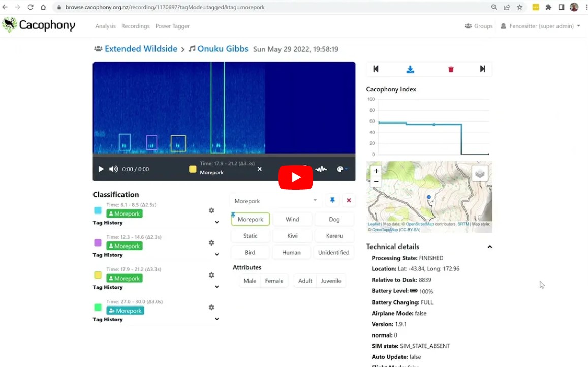Deselect the current track with the X icon
The height and width of the screenshot is (367, 588).
point(260,169)
